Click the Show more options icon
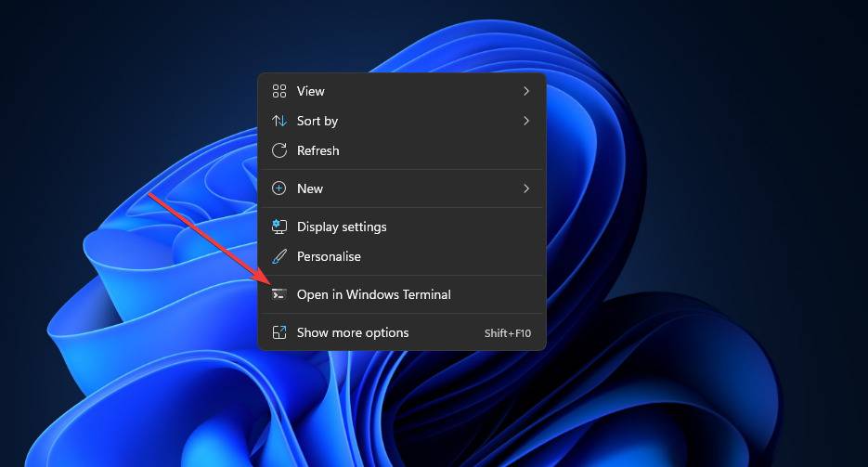Screen dimensions: 868x467 (x=279, y=332)
